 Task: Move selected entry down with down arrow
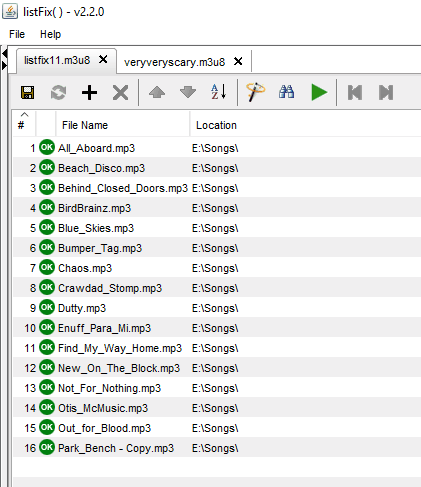(x=188, y=92)
